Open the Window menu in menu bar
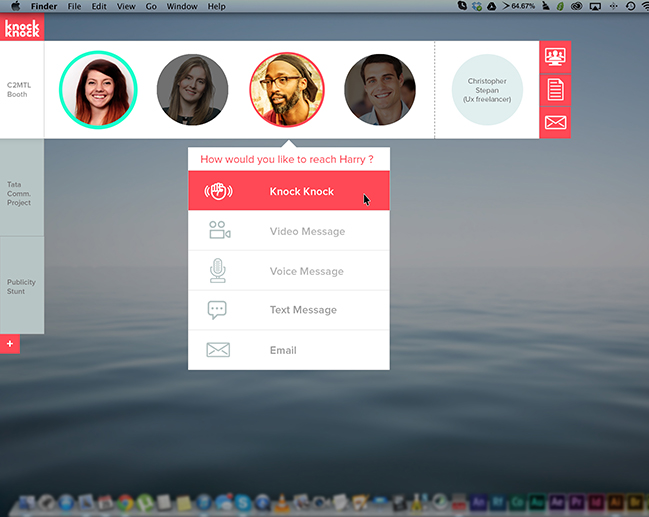Image resolution: width=649 pixels, height=517 pixels. pos(182,6)
